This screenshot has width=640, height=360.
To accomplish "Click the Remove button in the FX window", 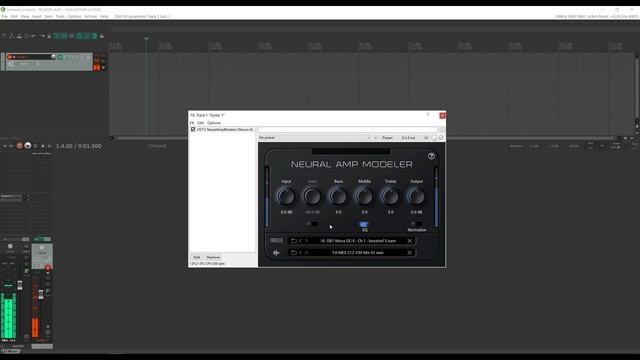I will point(213,258).
